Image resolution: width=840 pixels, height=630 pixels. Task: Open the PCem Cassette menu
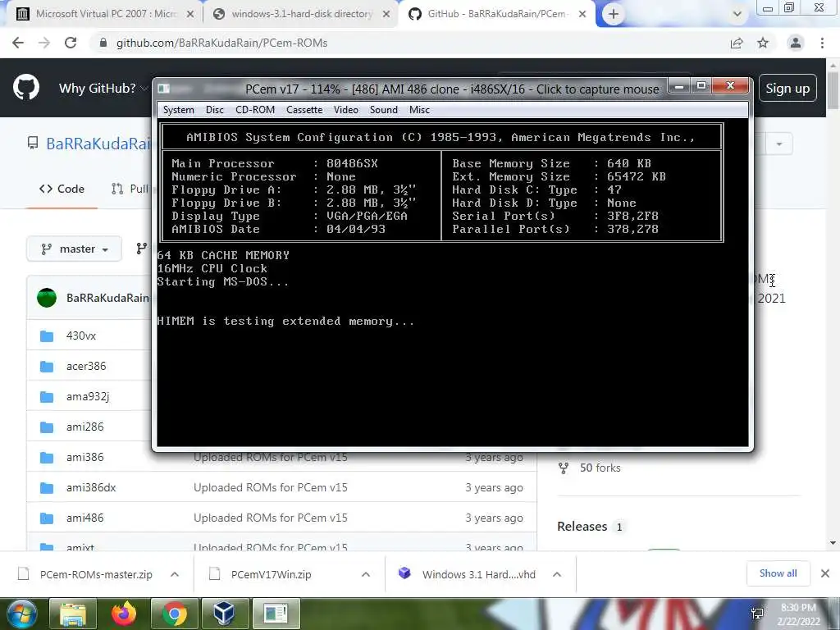point(304,110)
